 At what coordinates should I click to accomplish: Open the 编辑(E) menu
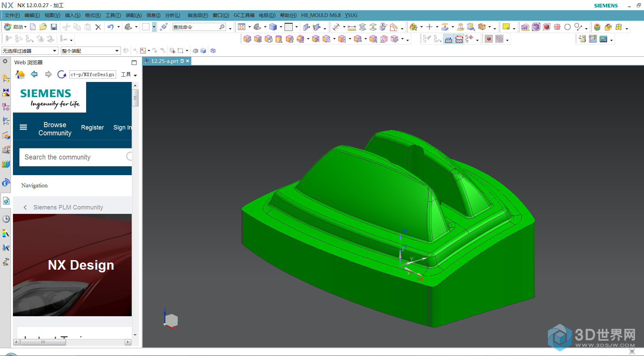(x=32, y=15)
